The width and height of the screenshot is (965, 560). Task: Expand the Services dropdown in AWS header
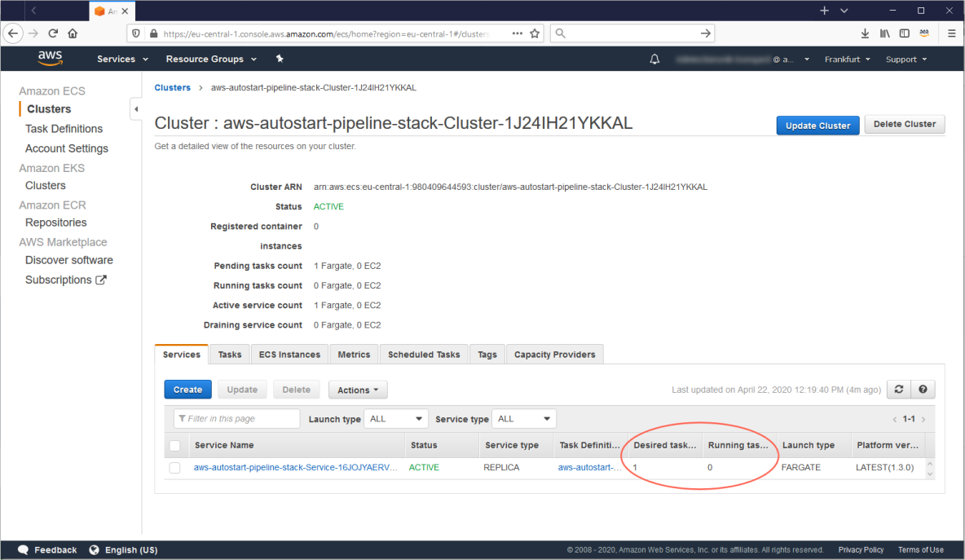coord(122,59)
